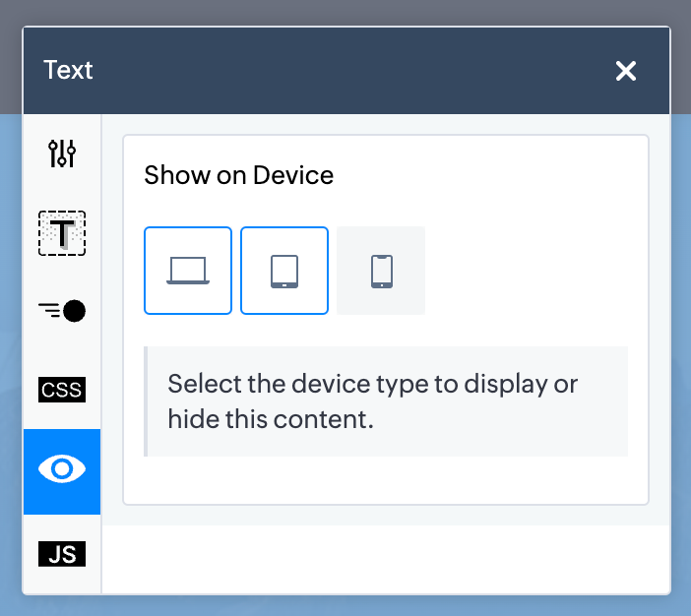
Task: Click the white card area below the hint box
Action: coord(384,480)
